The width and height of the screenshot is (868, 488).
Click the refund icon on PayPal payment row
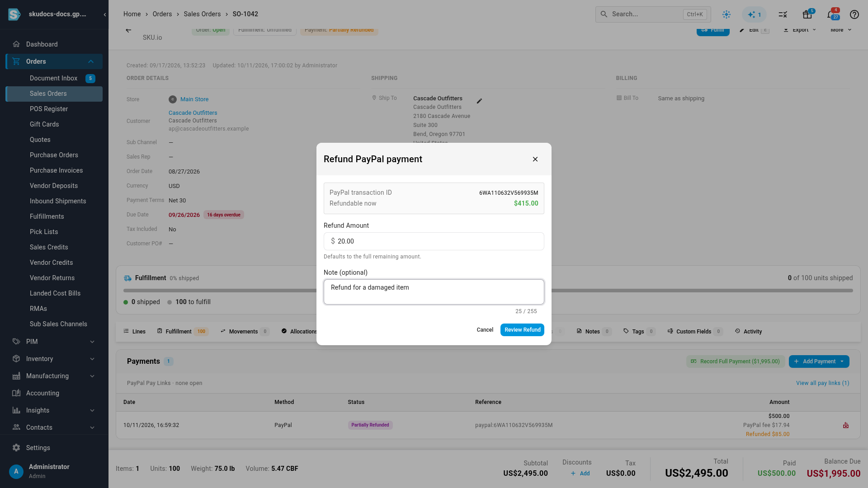[x=846, y=425]
